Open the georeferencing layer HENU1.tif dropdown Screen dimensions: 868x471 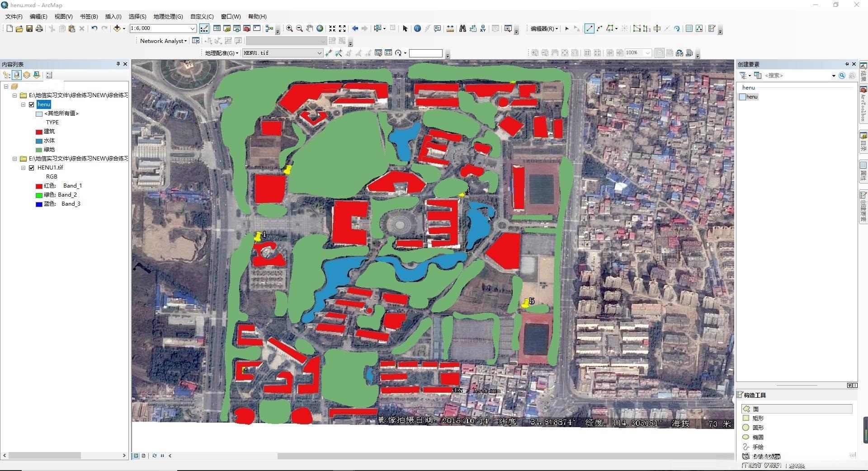click(x=319, y=53)
